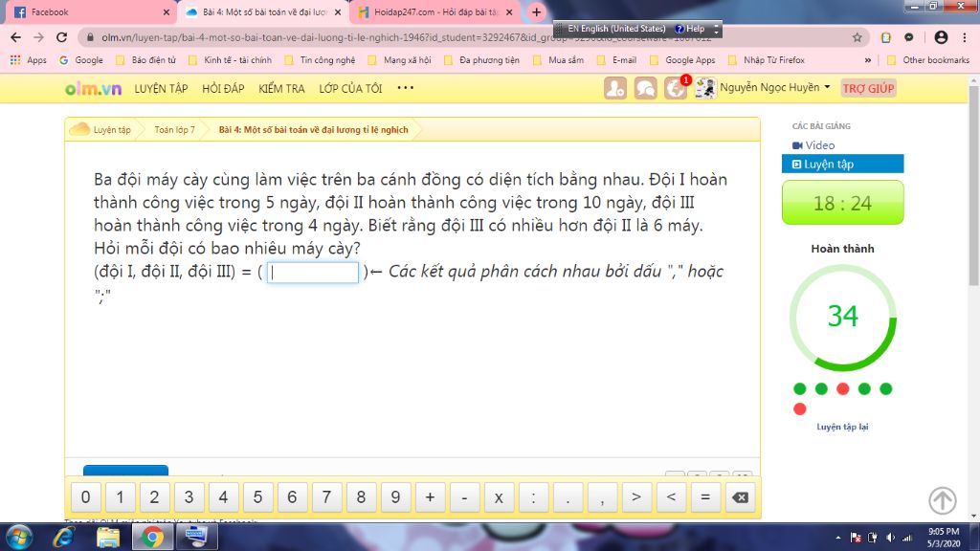Open Mua sắm bookmark folder
This screenshot has width=980, height=551.
(559, 60)
